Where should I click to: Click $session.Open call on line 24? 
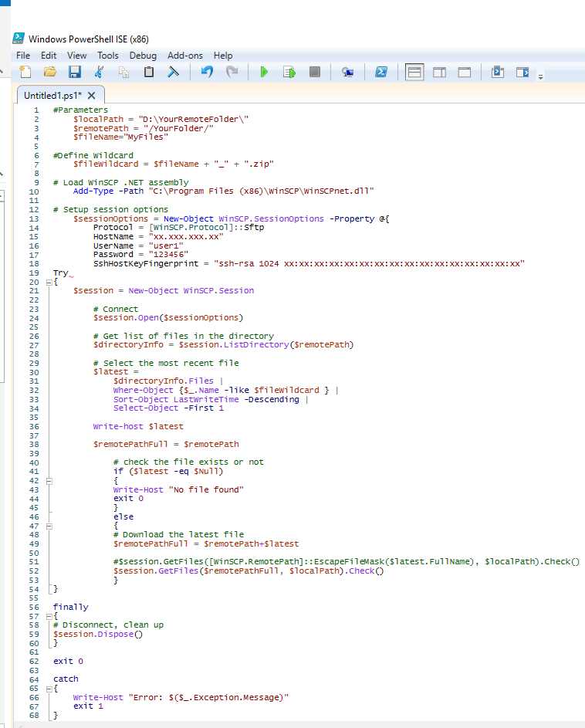[x=168, y=318]
